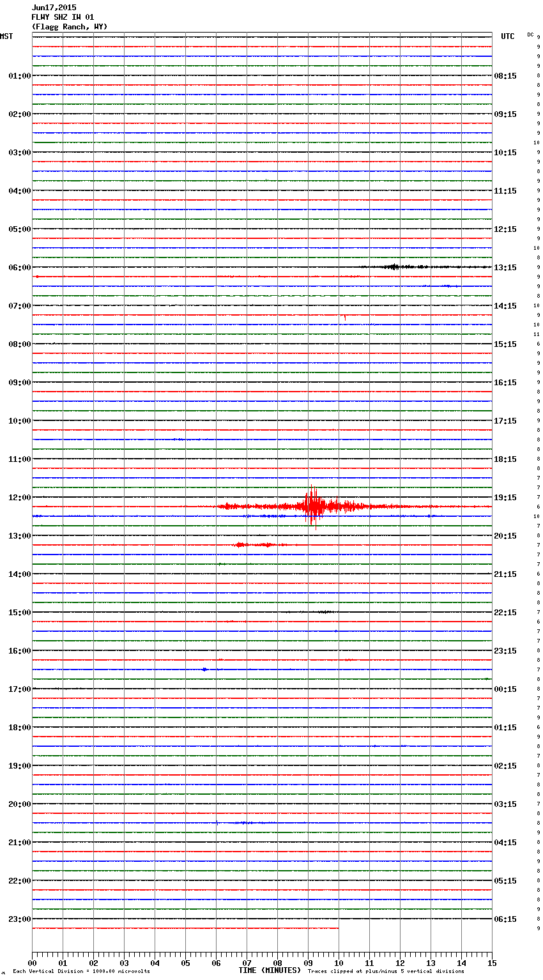
Task: Click the TIME (MINUTES) axis title
Action: pos(270,970)
